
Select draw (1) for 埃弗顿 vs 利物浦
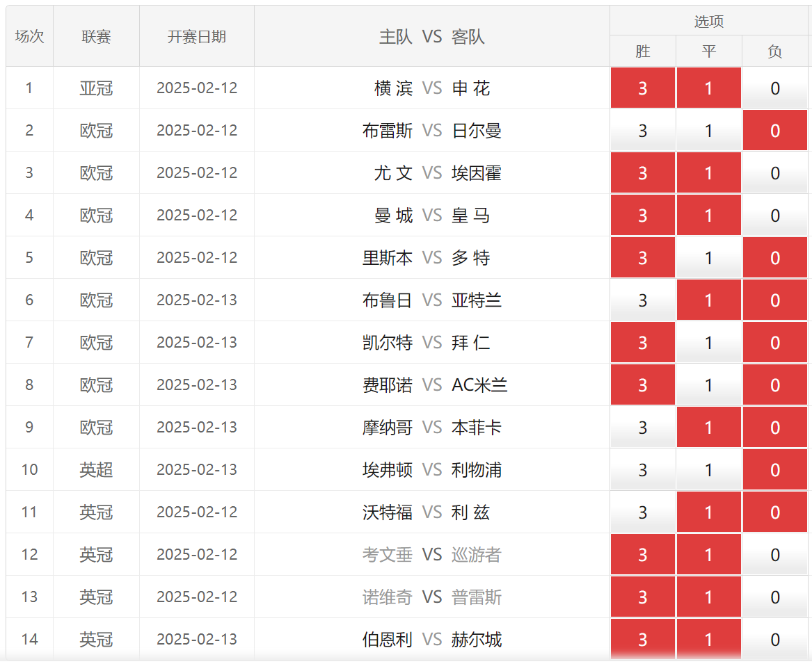708,470
